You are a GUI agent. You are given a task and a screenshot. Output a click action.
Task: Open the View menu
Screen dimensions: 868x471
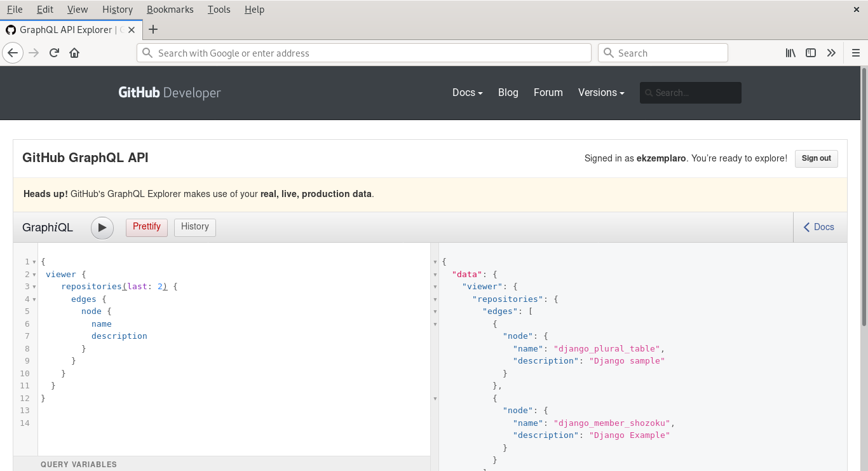tap(78, 10)
